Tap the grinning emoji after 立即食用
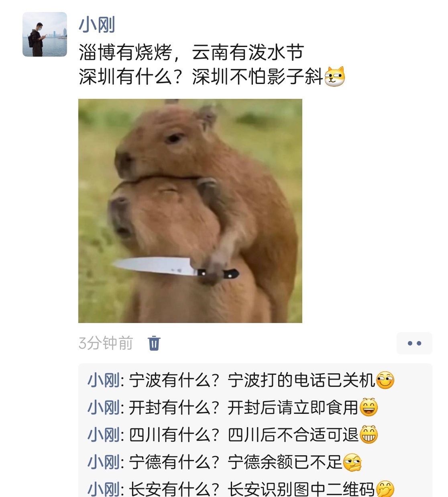 369,407
